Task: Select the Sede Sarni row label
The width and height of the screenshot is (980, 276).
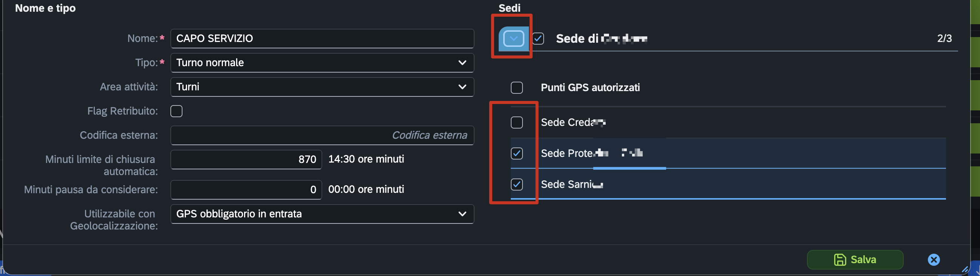Action: (x=572, y=184)
